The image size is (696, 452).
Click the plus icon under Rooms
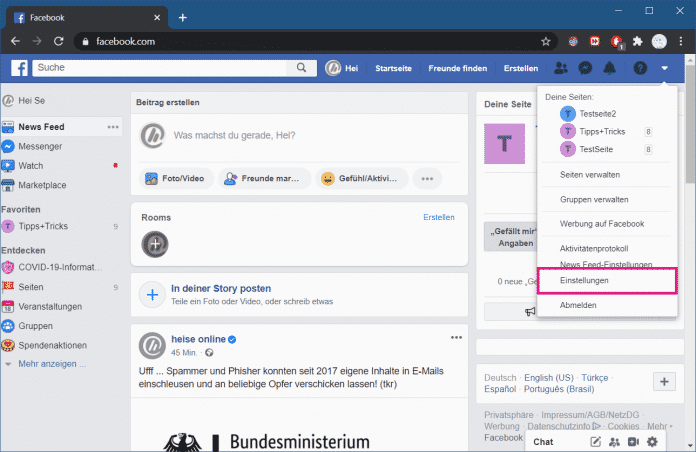point(154,243)
